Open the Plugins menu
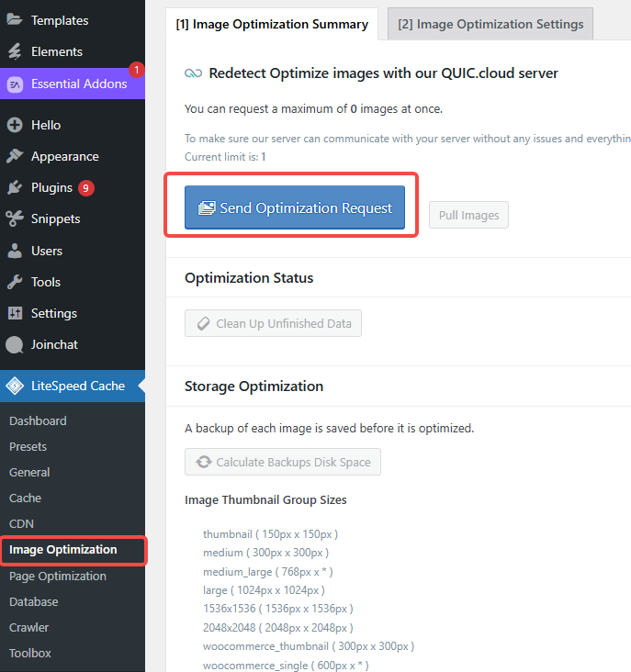This screenshot has width=631, height=672. [x=73, y=187]
